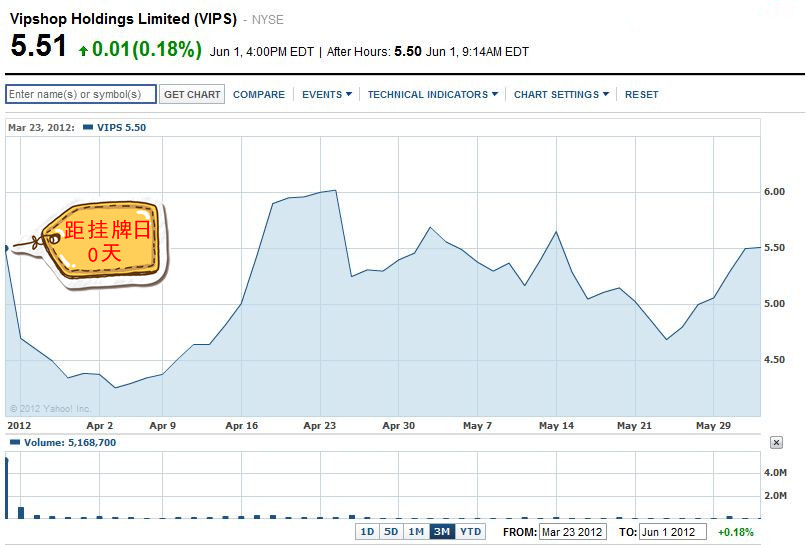This screenshot has height=545, width=806.
Task: Click the '4.0M' volume axis label
Action: coord(775,473)
